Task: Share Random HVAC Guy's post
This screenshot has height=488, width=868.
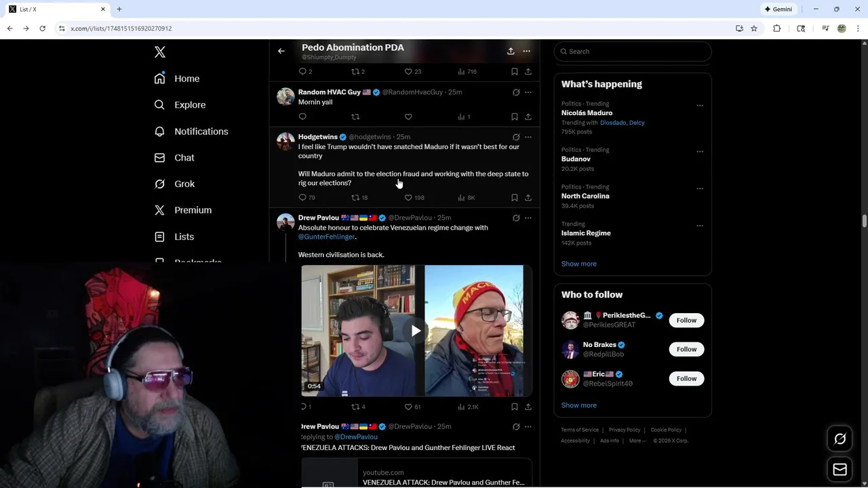Action: 528,117
